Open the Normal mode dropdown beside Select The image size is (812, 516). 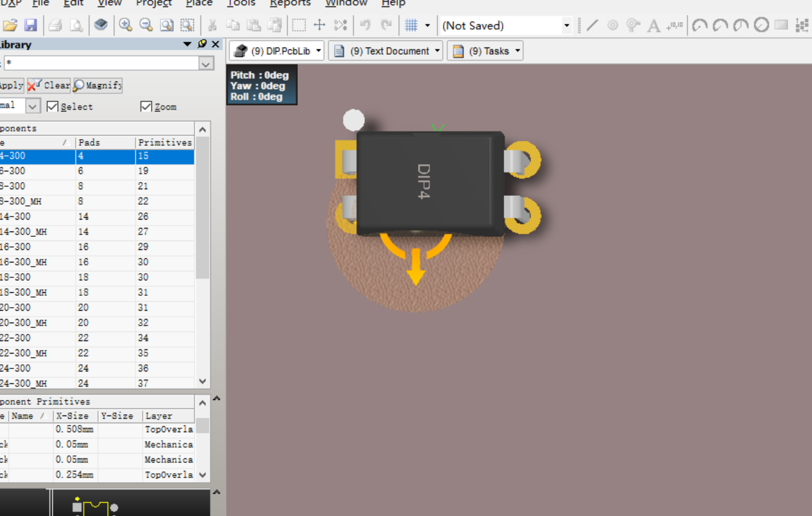(33, 107)
